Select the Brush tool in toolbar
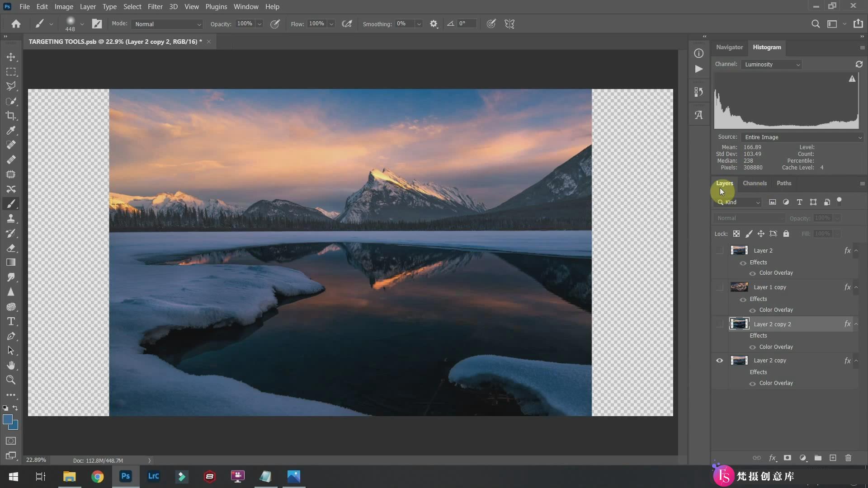The height and width of the screenshot is (488, 868). (11, 204)
